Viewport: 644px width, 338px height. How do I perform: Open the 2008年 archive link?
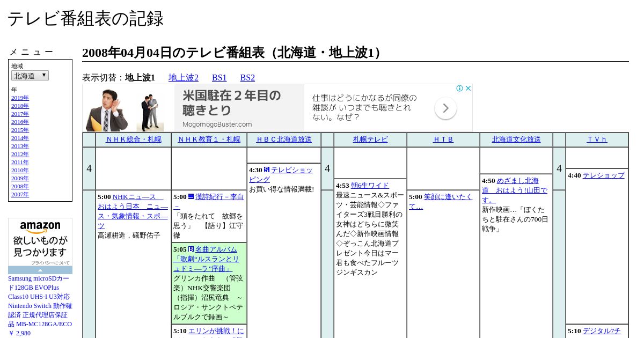(x=20, y=187)
